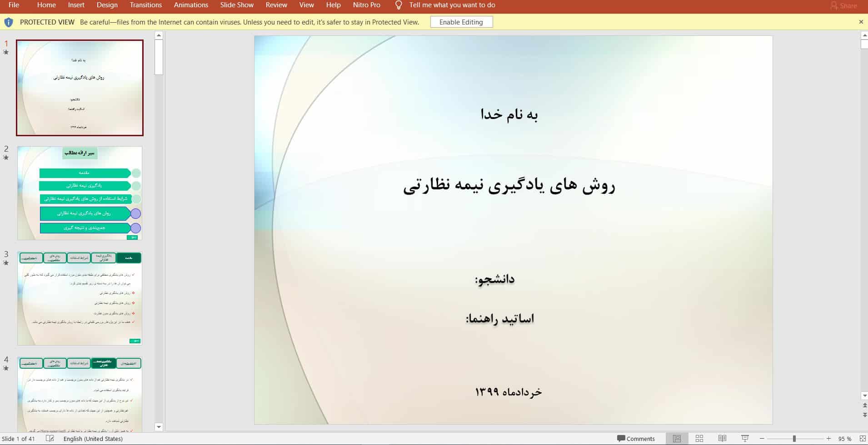Click the zoom in plus button
Screen dimensions: 868x445
point(828,439)
